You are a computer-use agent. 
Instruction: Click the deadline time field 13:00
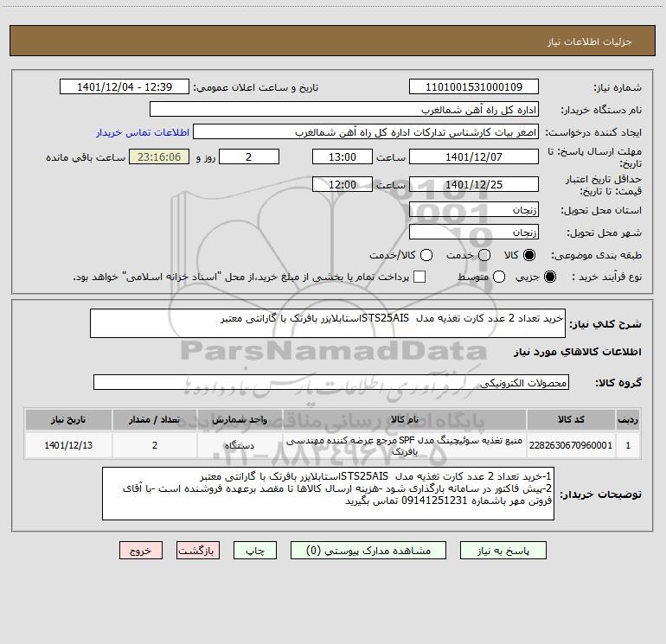click(343, 156)
